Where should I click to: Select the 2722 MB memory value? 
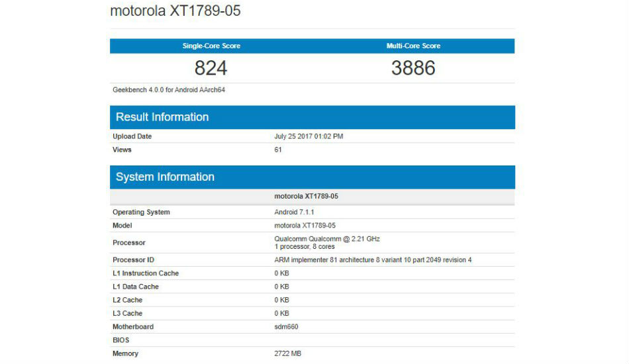click(x=287, y=353)
